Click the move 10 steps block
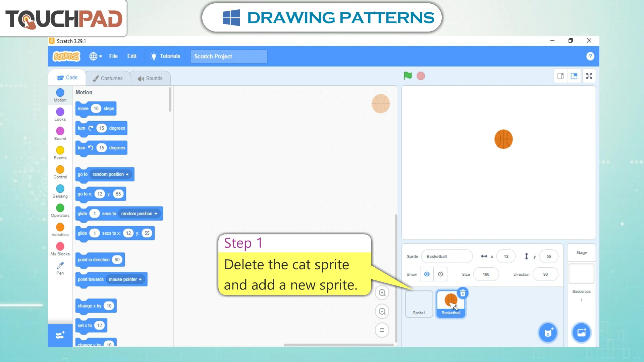This screenshot has width=644, height=362. (x=96, y=108)
